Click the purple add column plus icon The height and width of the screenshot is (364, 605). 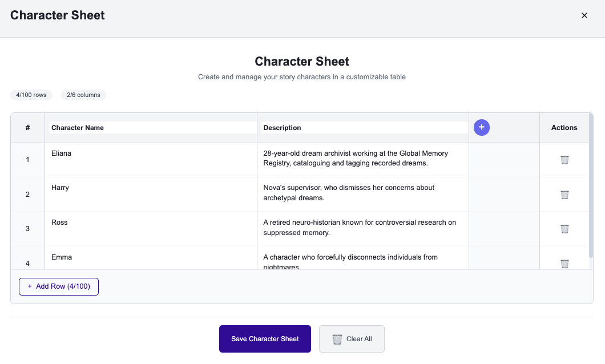tap(482, 128)
